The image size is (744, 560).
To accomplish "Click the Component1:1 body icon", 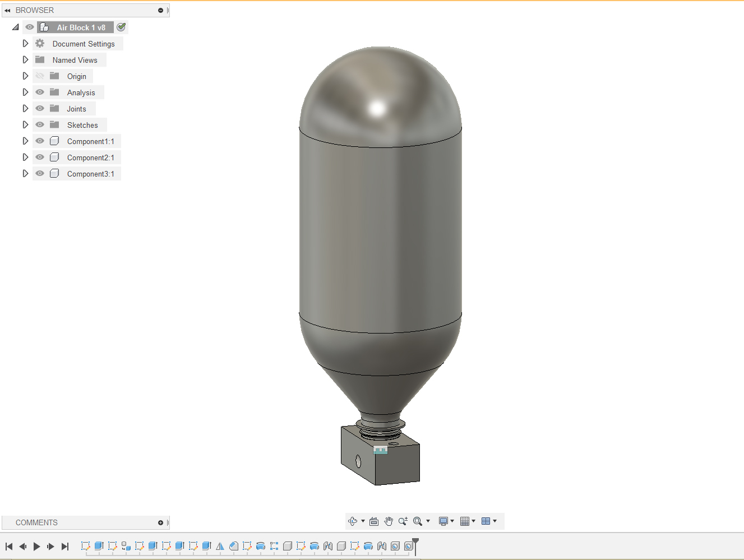I will coord(54,141).
